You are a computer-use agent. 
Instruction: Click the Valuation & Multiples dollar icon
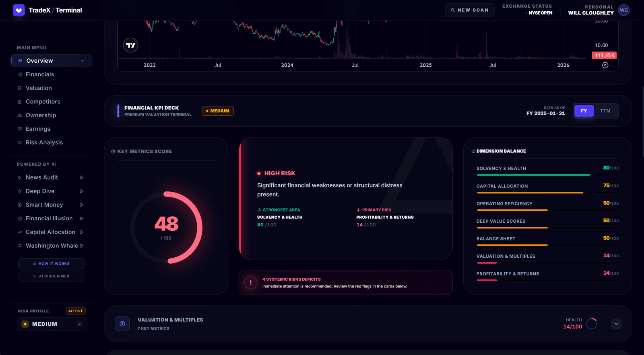(x=122, y=324)
